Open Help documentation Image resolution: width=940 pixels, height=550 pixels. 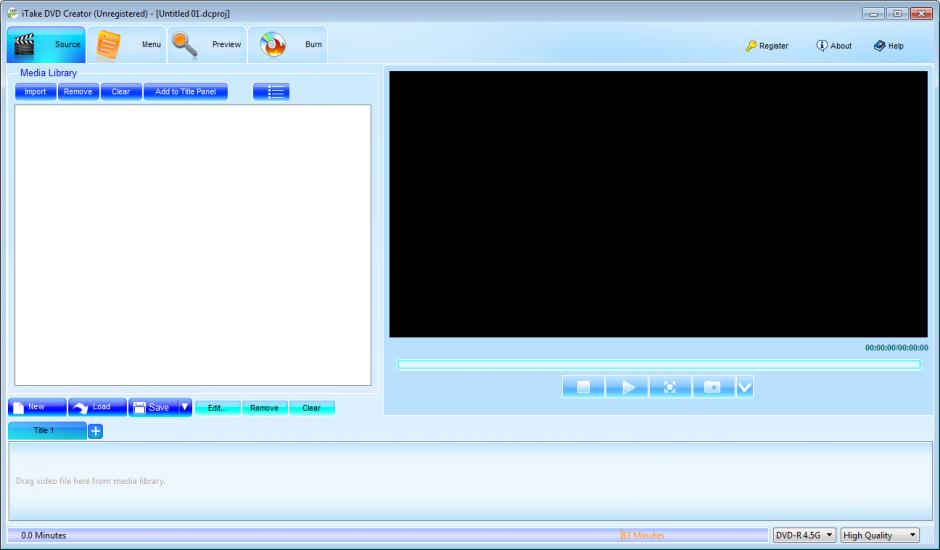point(888,46)
